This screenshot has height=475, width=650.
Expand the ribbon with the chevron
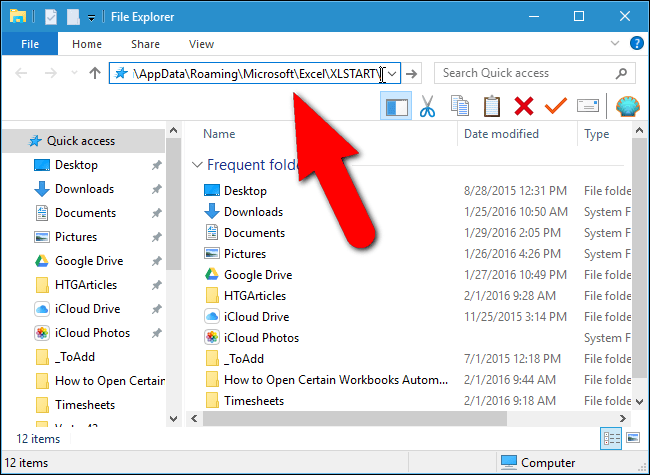pos(615,43)
